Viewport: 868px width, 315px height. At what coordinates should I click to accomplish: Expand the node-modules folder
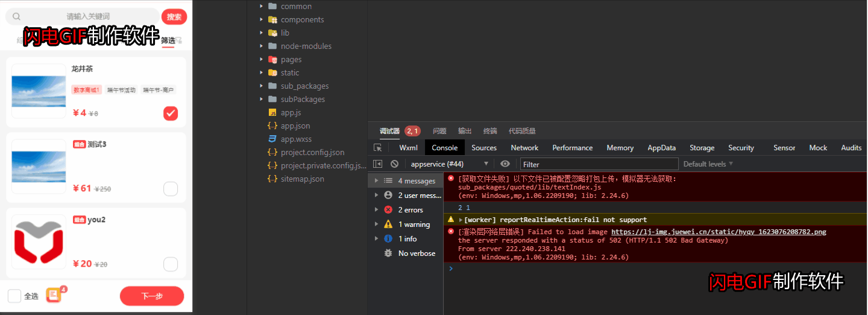[x=261, y=46]
